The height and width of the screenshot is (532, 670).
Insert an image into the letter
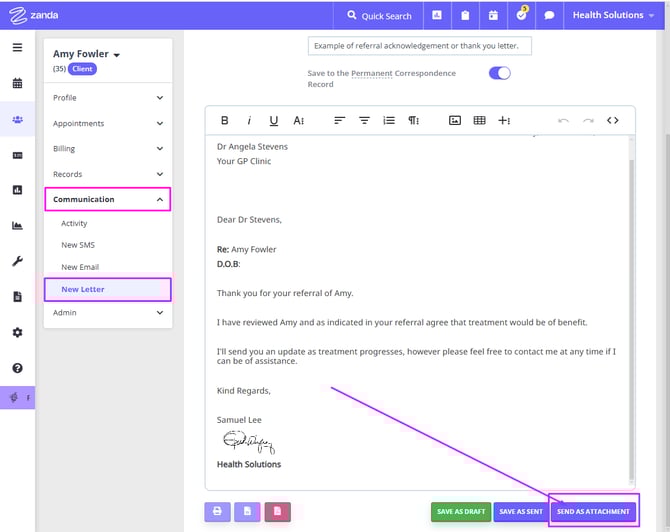pos(454,120)
